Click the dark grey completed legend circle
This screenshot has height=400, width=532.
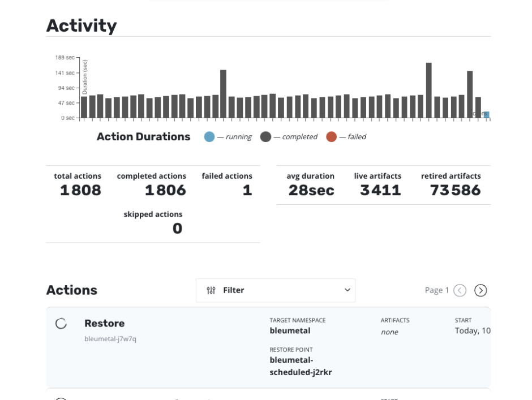tap(265, 137)
